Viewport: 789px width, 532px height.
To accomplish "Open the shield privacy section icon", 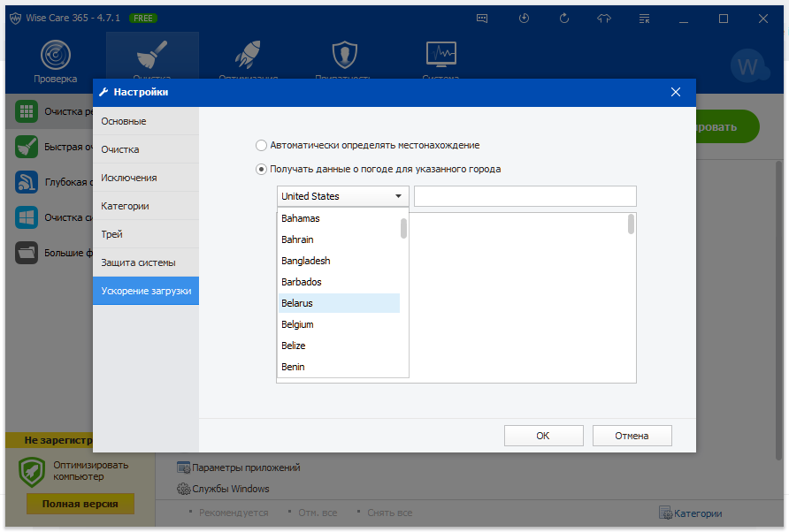I will point(343,55).
